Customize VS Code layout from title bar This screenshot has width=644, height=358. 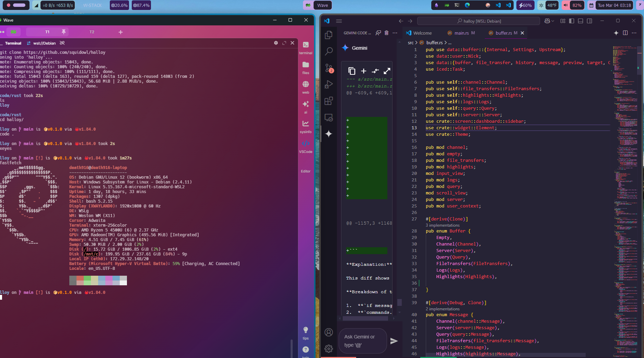pyautogui.click(x=563, y=21)
